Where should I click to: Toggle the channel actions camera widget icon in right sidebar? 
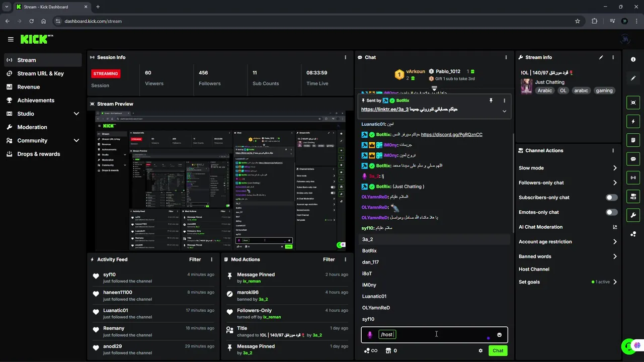[x=633, y=196]
